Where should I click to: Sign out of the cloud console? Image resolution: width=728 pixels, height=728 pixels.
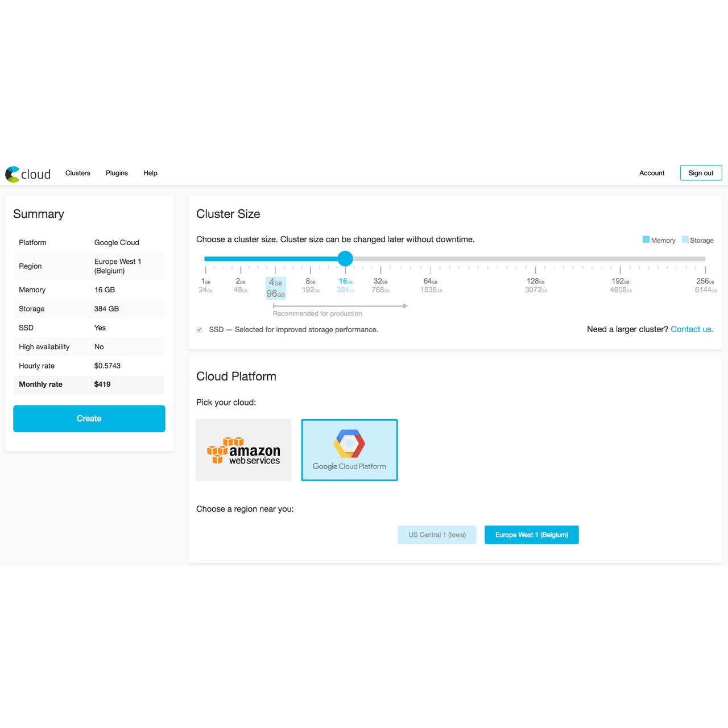pos(701,173)
